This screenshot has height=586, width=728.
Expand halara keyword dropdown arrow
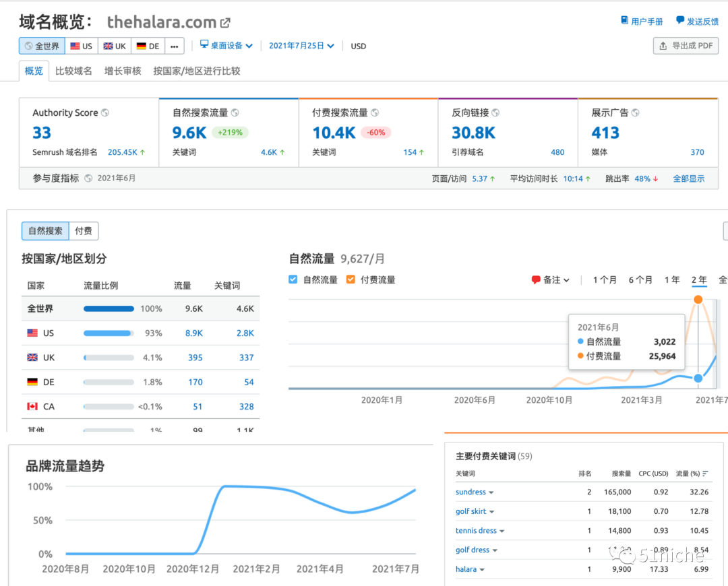[482, 570]
